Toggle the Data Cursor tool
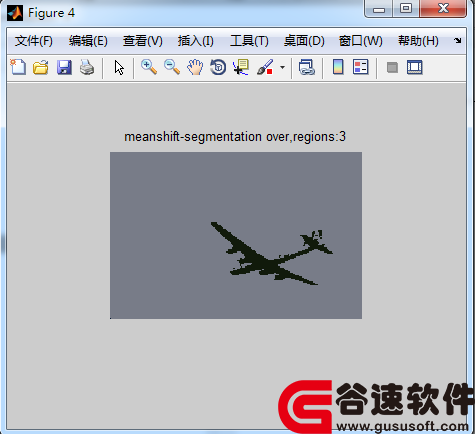Screen dimensions: 475x434 [x=241, y=67]
